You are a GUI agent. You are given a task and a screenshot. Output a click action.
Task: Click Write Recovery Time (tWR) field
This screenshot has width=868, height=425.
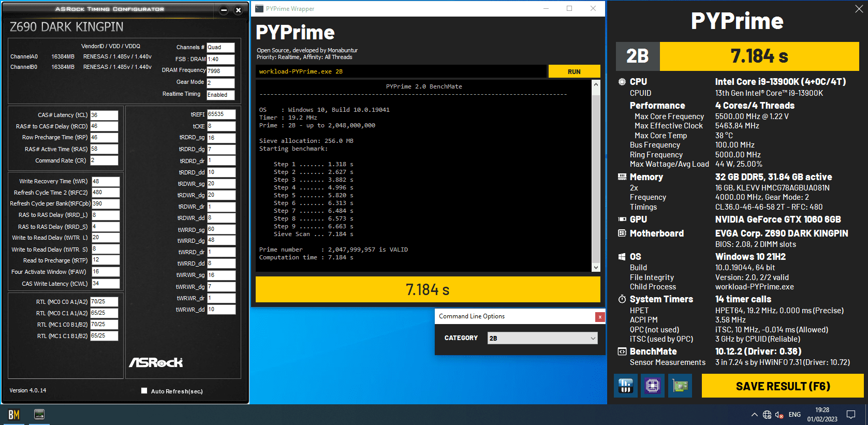(106, 181)
